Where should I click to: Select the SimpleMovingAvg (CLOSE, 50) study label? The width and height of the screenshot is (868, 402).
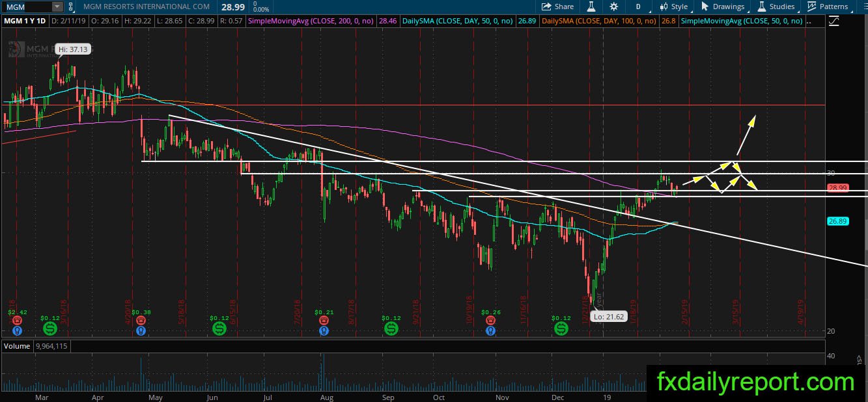point(742,21)
